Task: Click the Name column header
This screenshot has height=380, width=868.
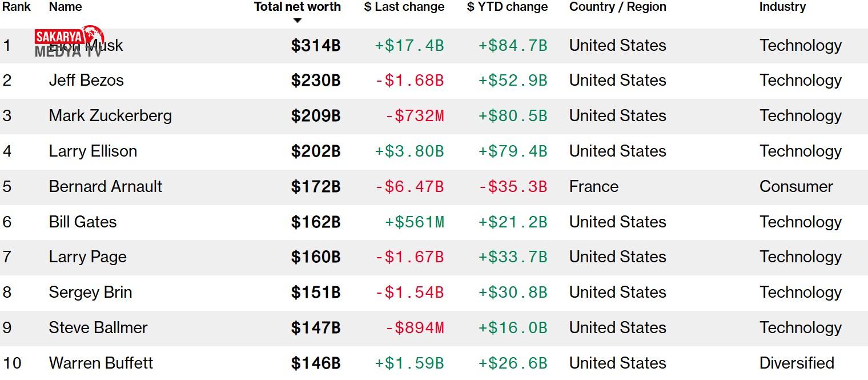Action: (x=65, y=7)
